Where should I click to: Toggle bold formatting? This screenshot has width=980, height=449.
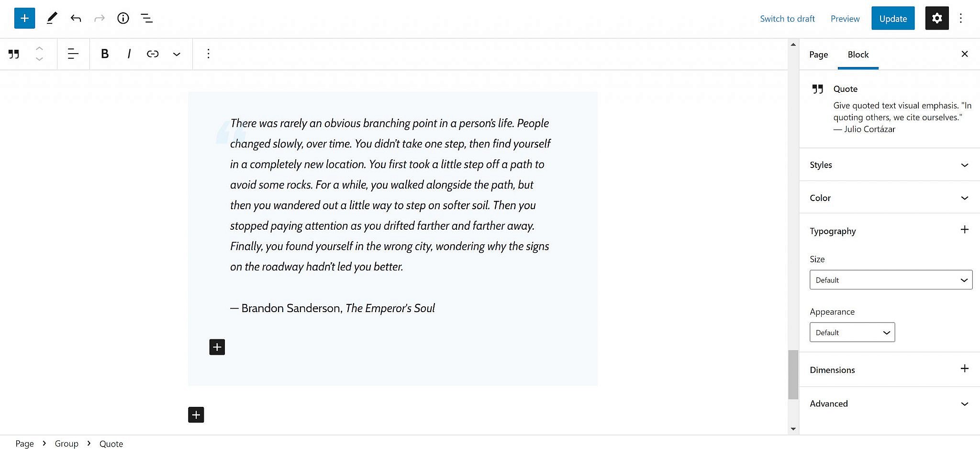[105, 54]
